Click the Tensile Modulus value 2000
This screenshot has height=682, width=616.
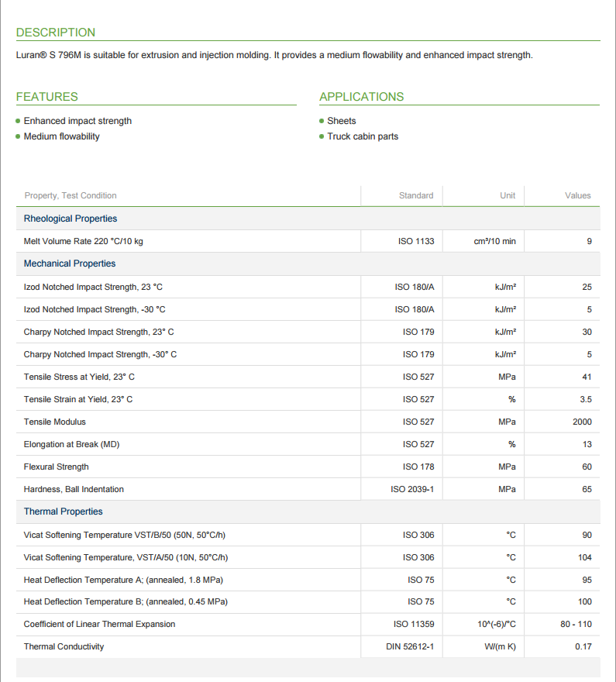[x=582, y=422]
